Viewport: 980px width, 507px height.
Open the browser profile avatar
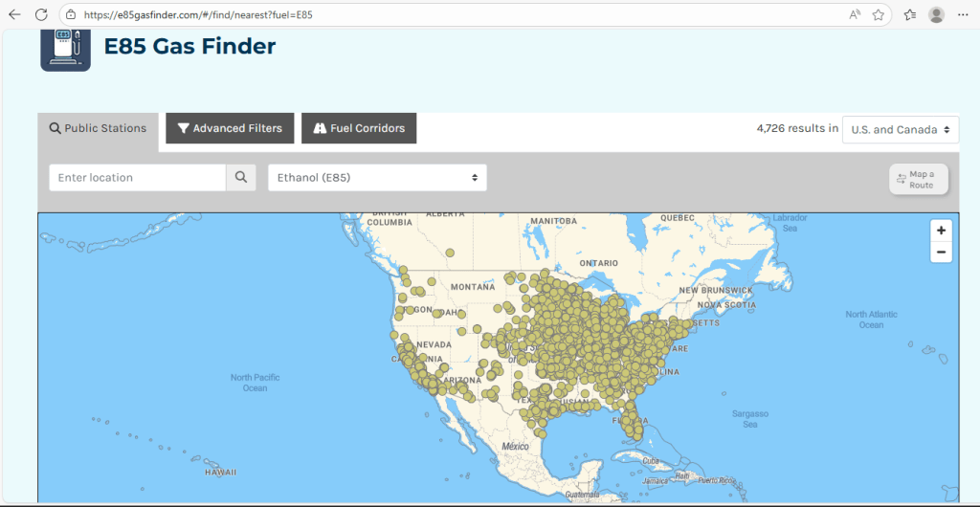936,15
